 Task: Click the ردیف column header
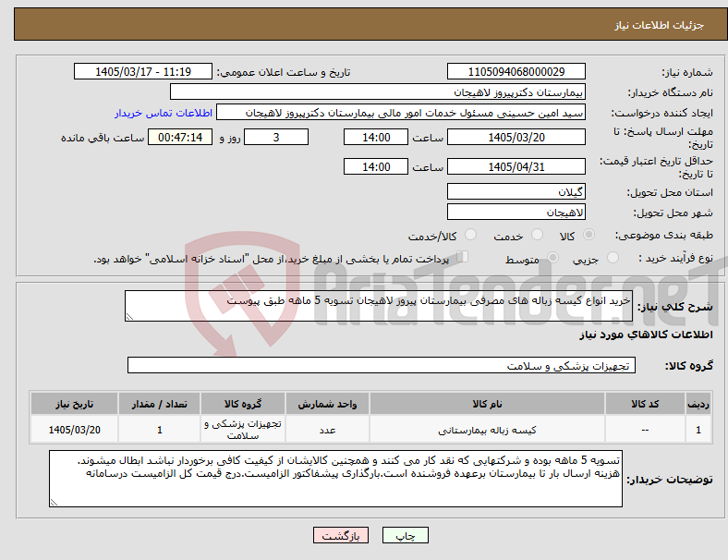698,404
